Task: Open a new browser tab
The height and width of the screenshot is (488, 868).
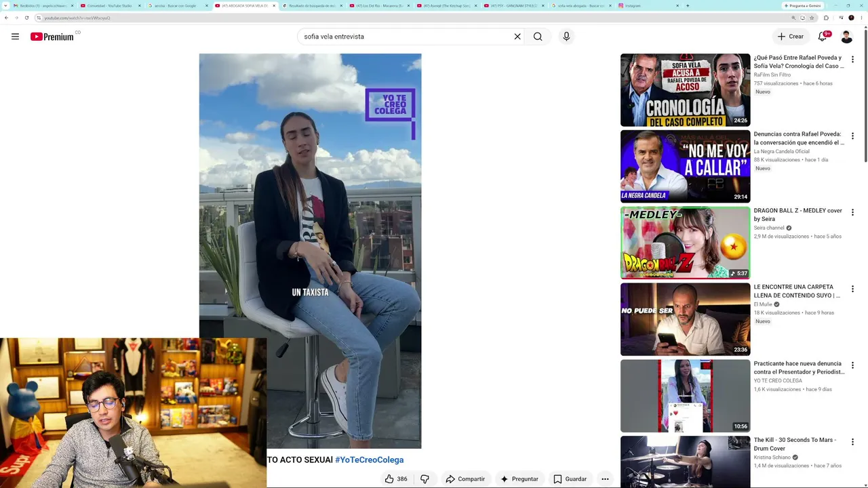Action: click(x=688, y=5)
